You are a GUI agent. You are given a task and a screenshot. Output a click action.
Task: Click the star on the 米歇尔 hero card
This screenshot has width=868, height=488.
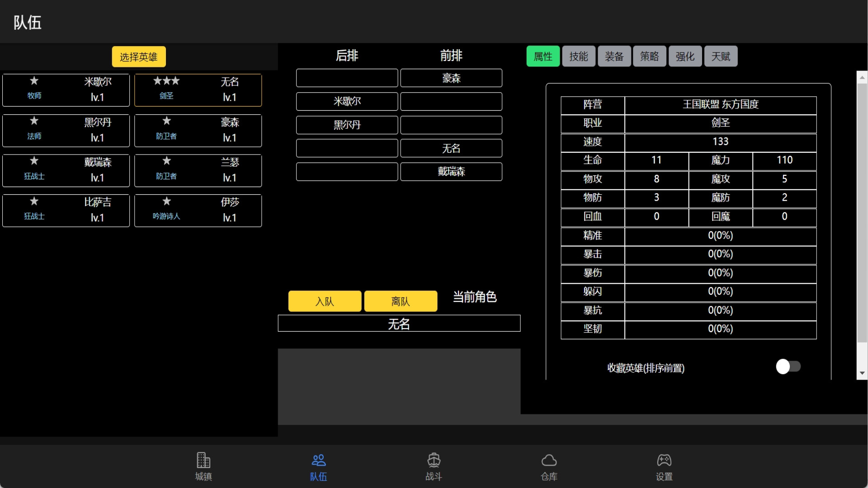34,81
